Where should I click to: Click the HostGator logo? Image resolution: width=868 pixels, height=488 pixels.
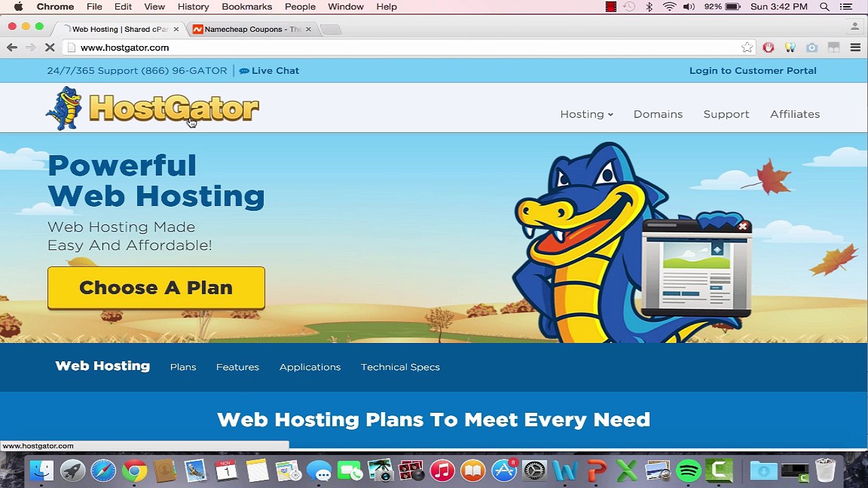coord(152,108)
